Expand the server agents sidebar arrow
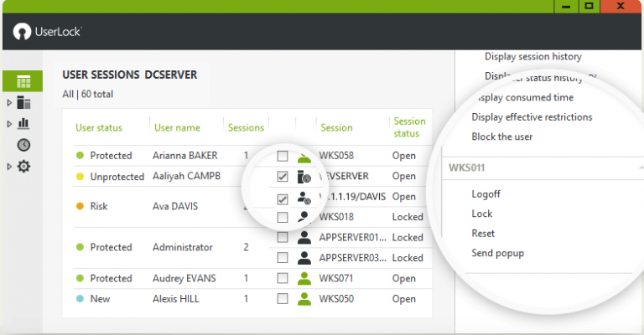Viewport: 644px width, 335px height. [x=9, y=103]
